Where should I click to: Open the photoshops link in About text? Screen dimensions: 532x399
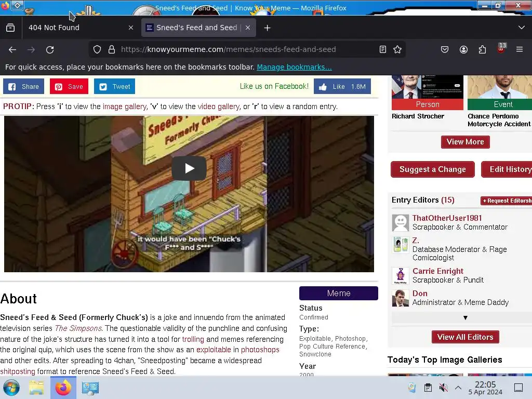[260, 350]
